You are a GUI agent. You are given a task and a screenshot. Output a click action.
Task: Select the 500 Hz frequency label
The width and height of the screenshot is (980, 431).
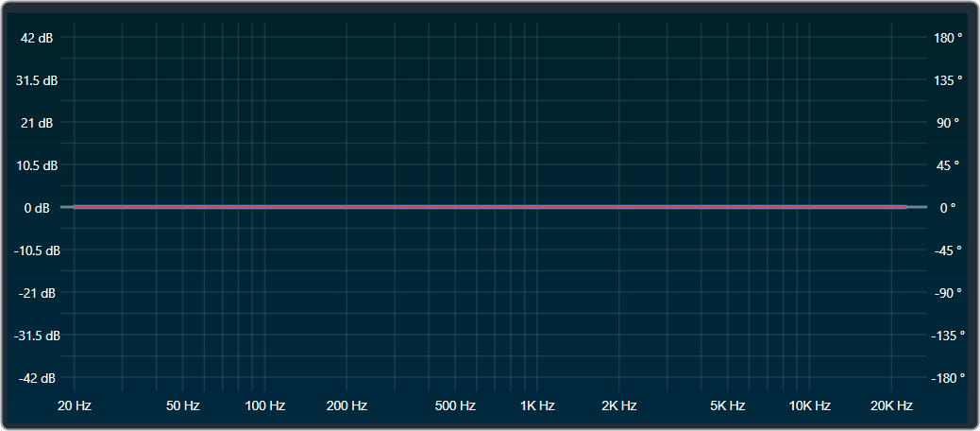455,406
